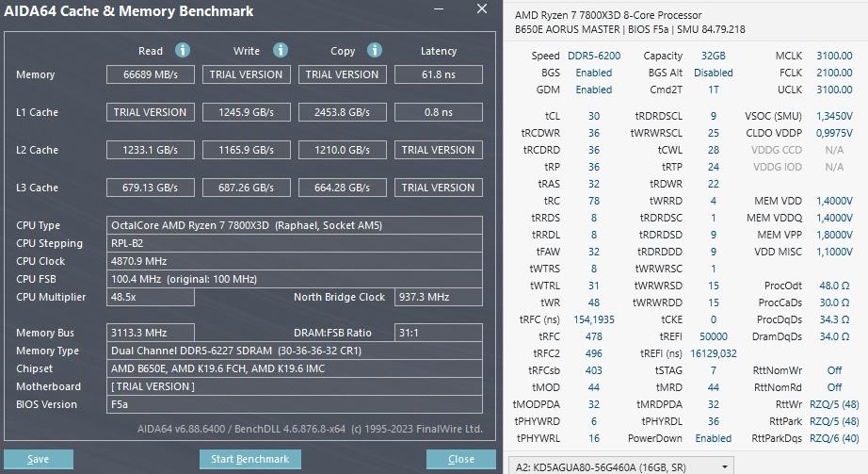Click RttNomWr Off value
The width and height of the screenshot is (868, 474).
click(834, 370)
